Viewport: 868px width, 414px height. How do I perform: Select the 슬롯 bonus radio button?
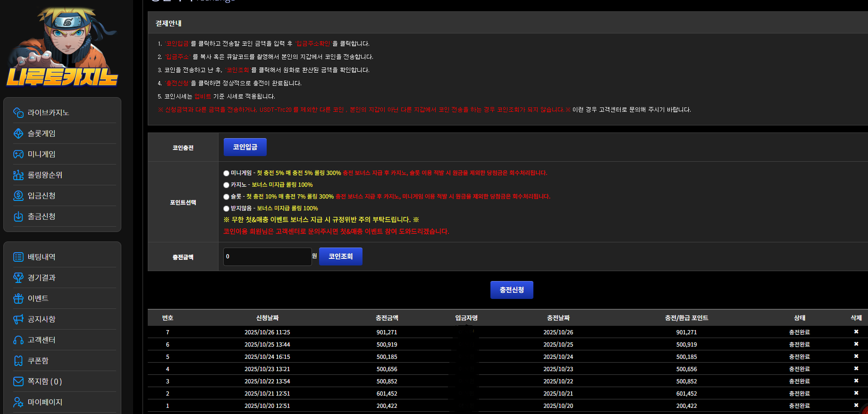(x=227, y=197)
